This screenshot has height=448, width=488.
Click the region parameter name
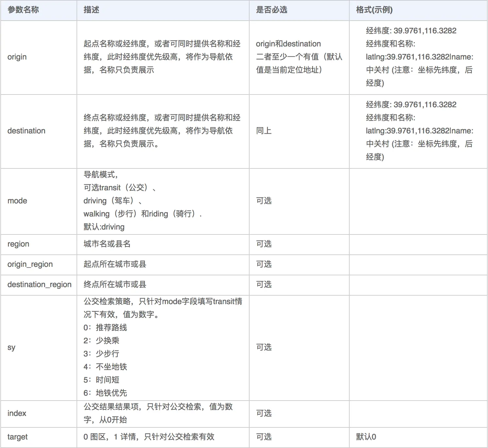coord(18,244)
